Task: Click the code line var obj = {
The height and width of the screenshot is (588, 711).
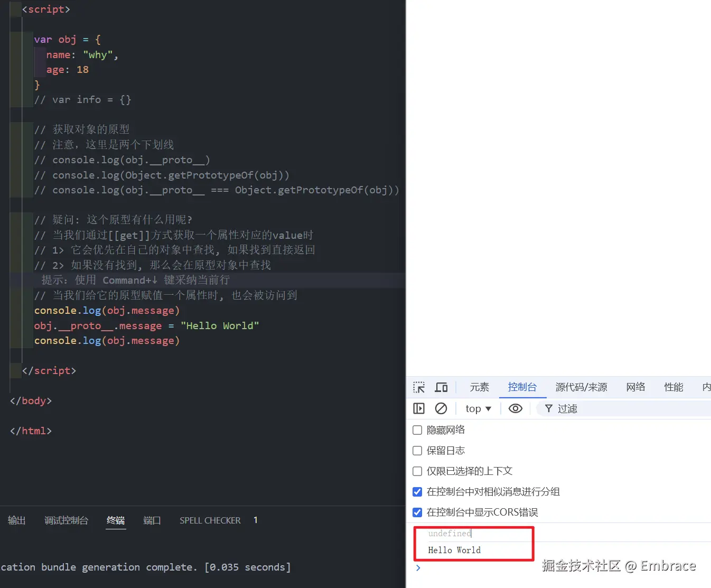Action: [x=68, y=40]
